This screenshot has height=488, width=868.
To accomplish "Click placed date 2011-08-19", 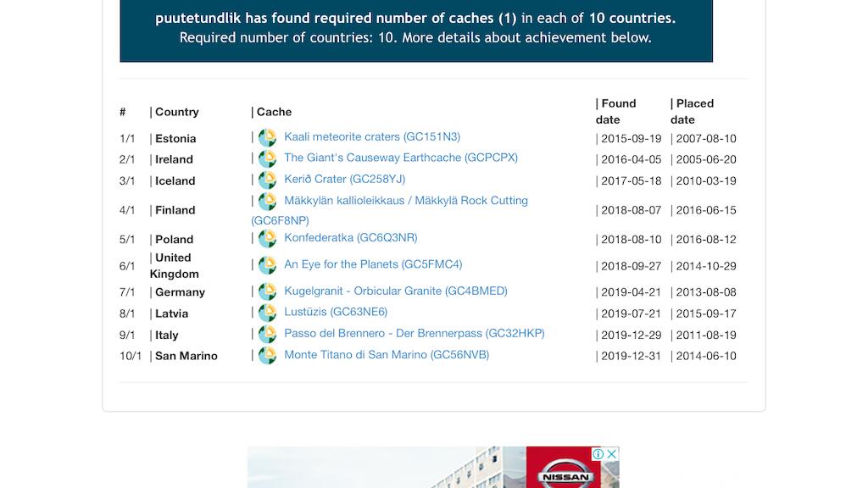I will 706,335.
